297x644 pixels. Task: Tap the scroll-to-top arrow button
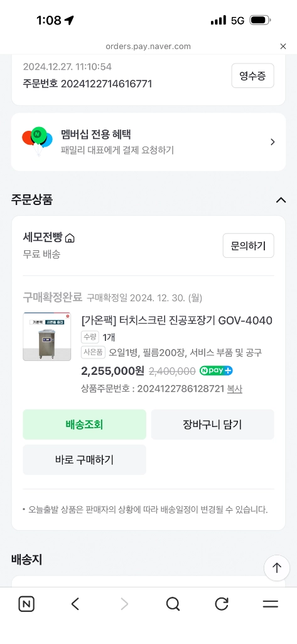tap(277, 568)
